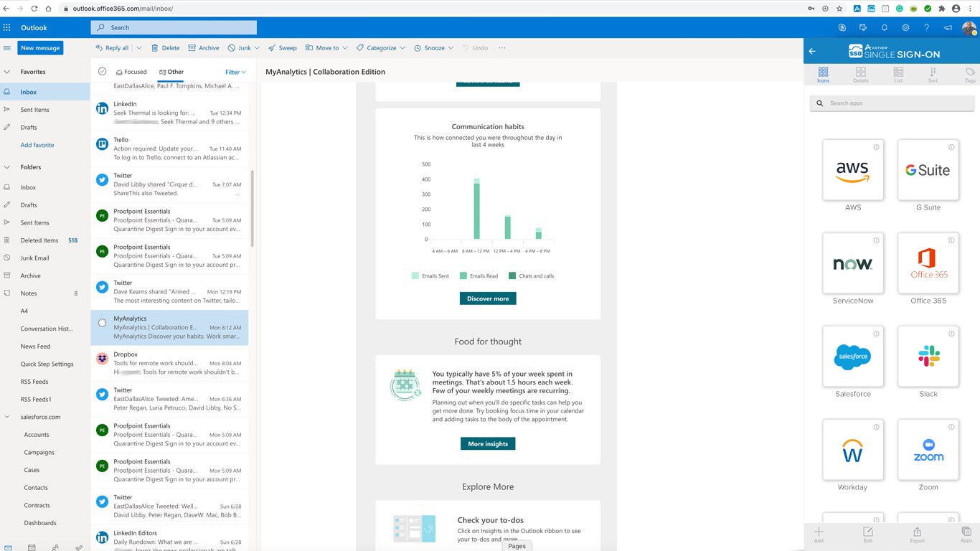
Task: Launch the Zoom app tile
Action: click(928, 450)
